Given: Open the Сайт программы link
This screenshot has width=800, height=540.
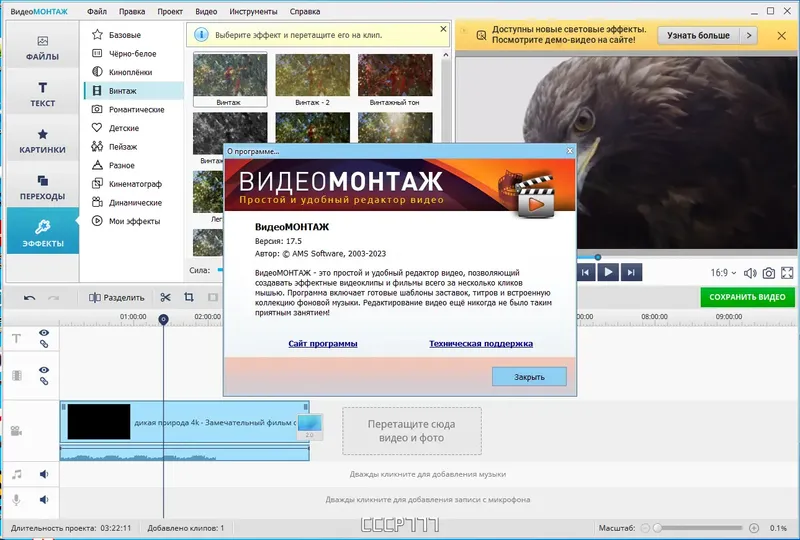Looking at the screenshot, I should pos(322,343).
